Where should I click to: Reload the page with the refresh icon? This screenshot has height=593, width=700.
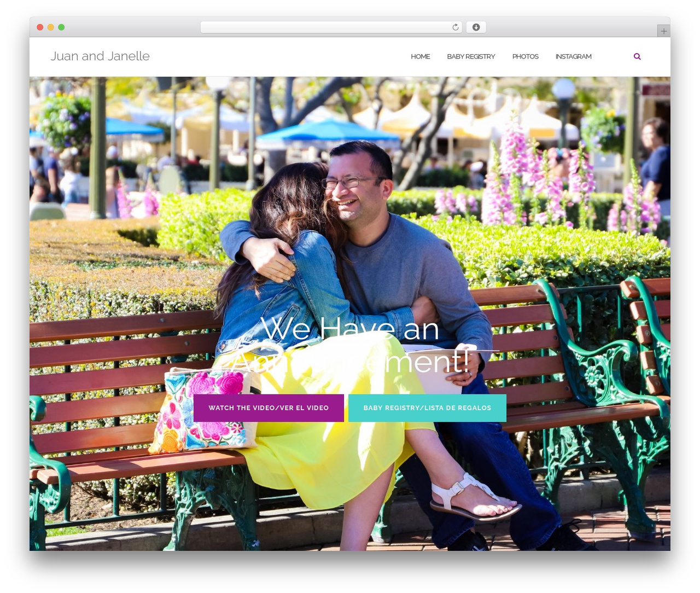[x=455, y=27]
